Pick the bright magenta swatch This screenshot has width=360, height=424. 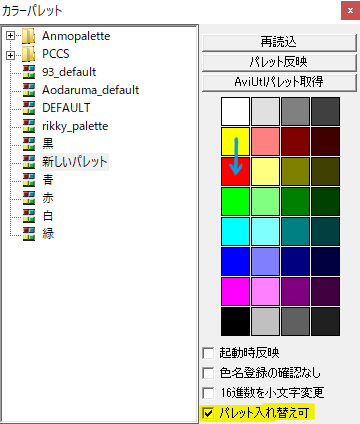235,291
